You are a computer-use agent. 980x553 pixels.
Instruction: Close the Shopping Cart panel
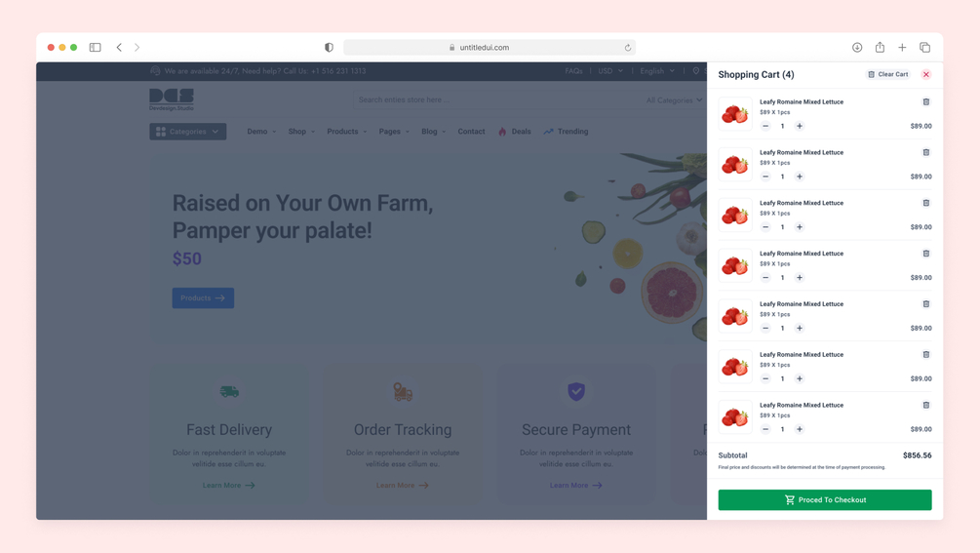click(926, 74)
